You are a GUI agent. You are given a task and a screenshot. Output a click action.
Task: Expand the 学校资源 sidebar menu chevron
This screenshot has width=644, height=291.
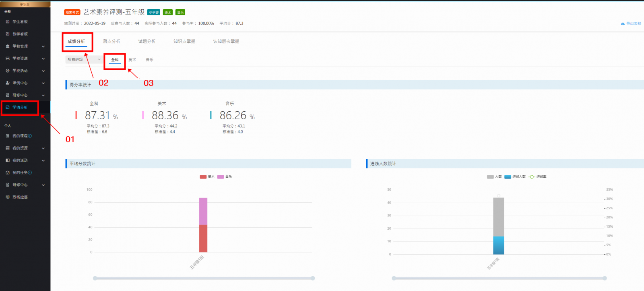point(43,59)
